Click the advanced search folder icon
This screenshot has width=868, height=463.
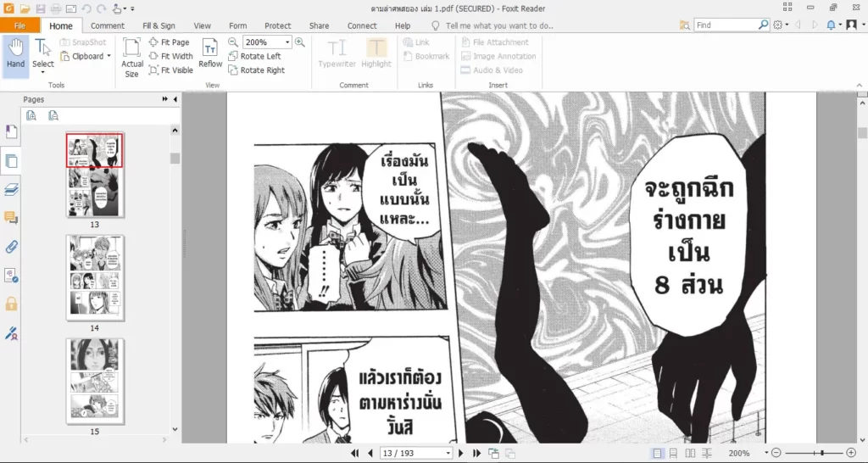pos(685,25)
